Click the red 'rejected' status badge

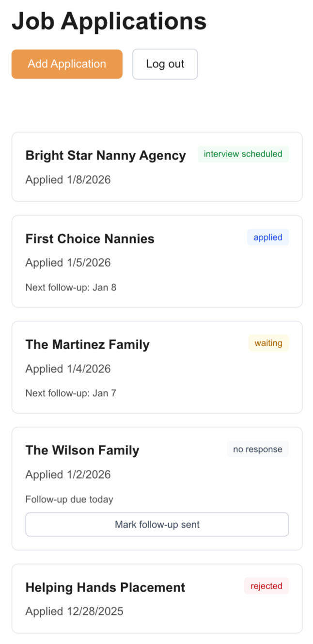click(266, 586)
